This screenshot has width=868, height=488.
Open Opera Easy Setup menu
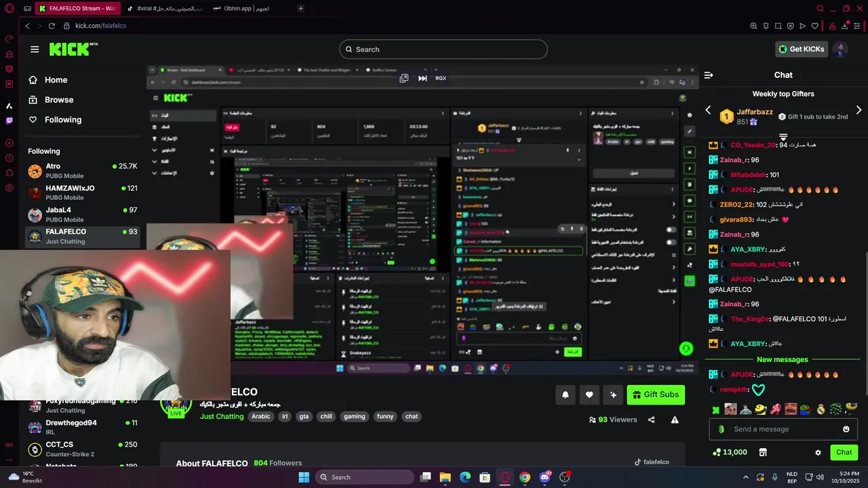pyautogui.click(x=857, y=26)
